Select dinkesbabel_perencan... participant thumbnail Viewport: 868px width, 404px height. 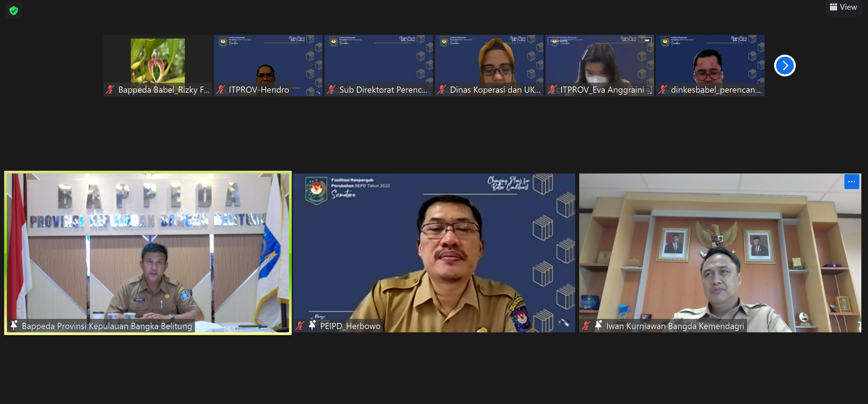coord(710,61)
